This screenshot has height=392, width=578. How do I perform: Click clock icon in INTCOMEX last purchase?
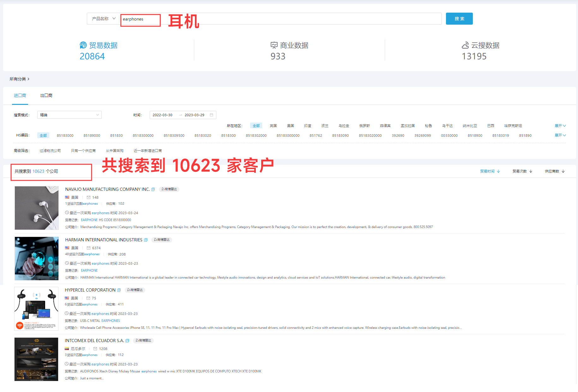pos(67,364)
